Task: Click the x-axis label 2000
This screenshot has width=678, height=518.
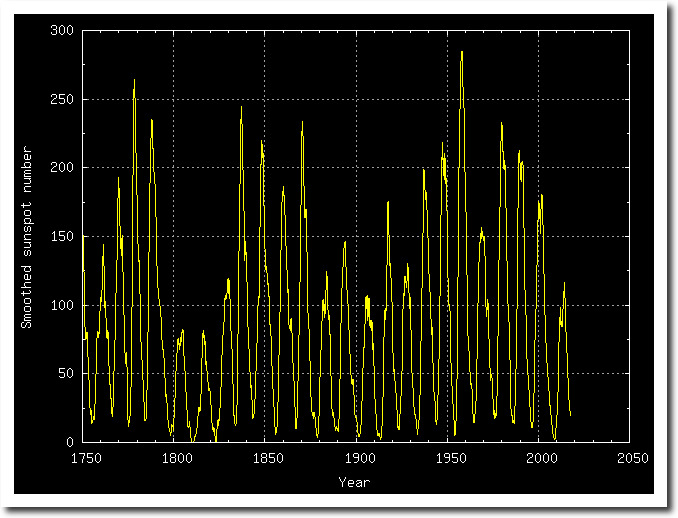Action: click(542, 458)
